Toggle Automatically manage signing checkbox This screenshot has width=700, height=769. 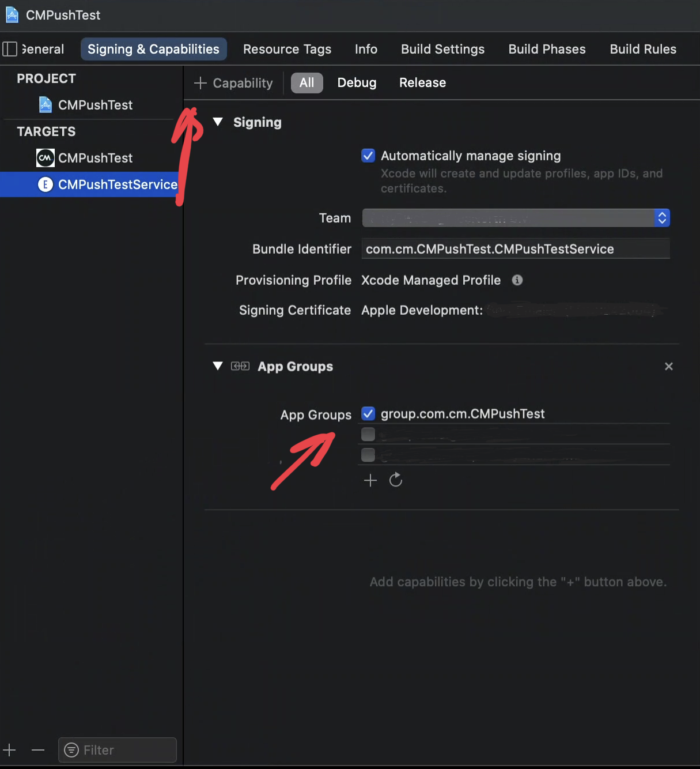pyautogui.click(x=368, y=156)
